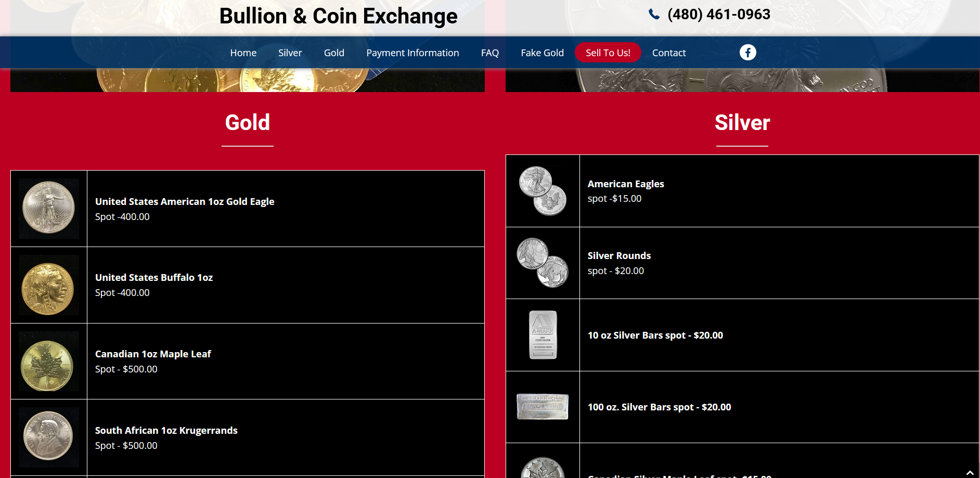Open the Fake Gold menu item

[x=543, y=53]
